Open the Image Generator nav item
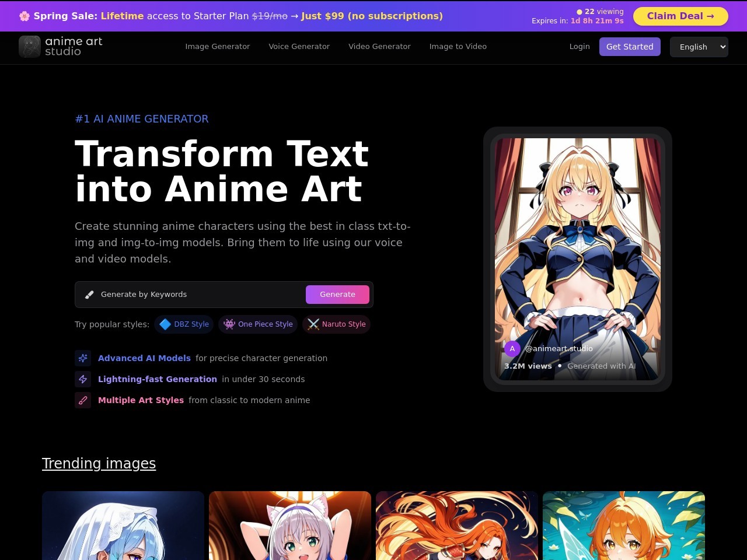This screenshot has height=560, width=747. [218, 47]
